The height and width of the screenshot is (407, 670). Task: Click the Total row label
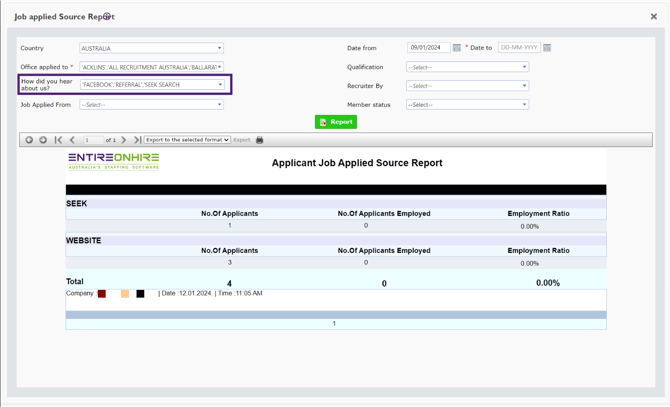tap(75, 281)
